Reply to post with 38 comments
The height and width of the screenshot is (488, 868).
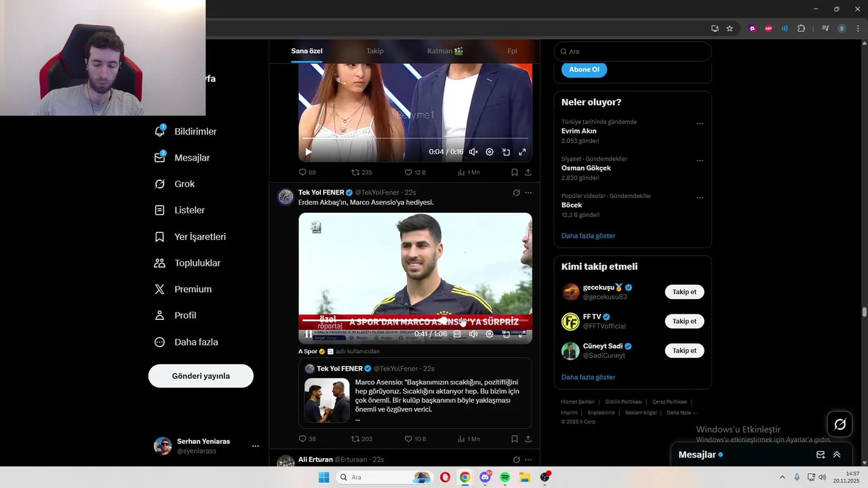click(307, 439)
